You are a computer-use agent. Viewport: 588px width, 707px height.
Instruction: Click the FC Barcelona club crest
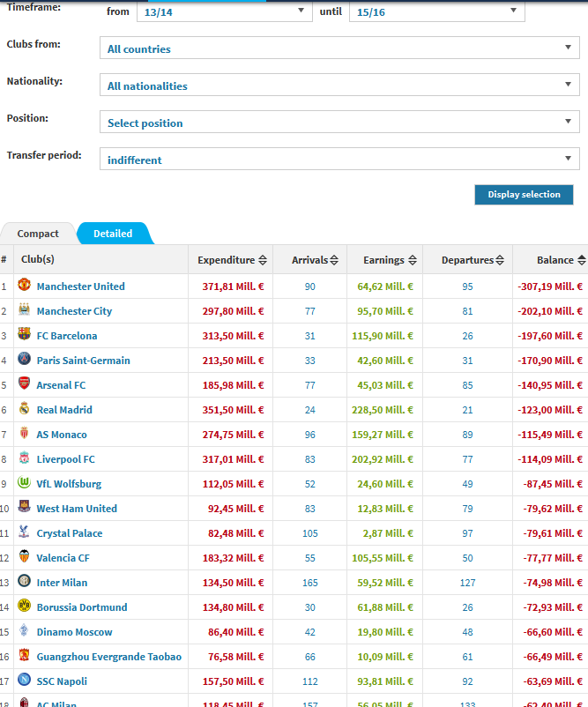click(x=25, y=333)
